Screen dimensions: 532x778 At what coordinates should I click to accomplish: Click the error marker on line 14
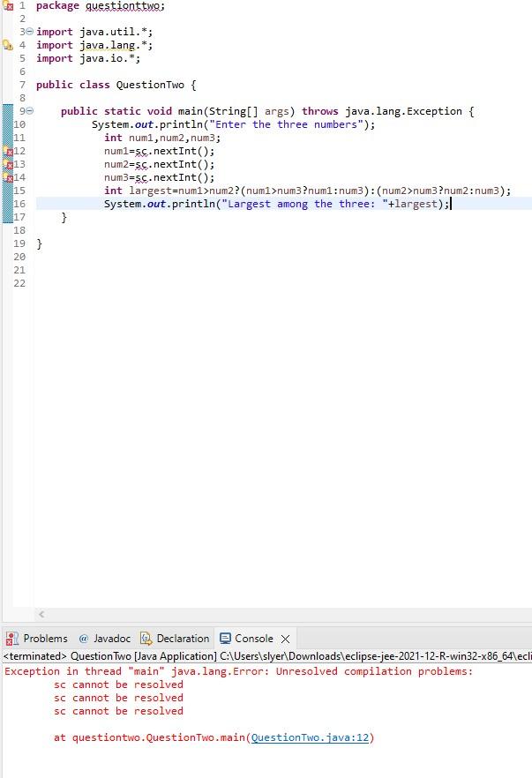[8, 177]
